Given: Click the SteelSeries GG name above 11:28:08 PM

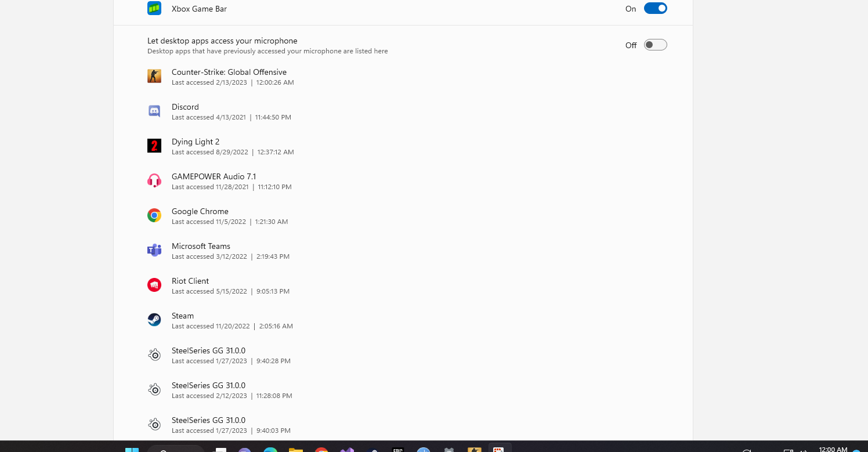Looking at the screenshot, I should [x=208, y=385].
